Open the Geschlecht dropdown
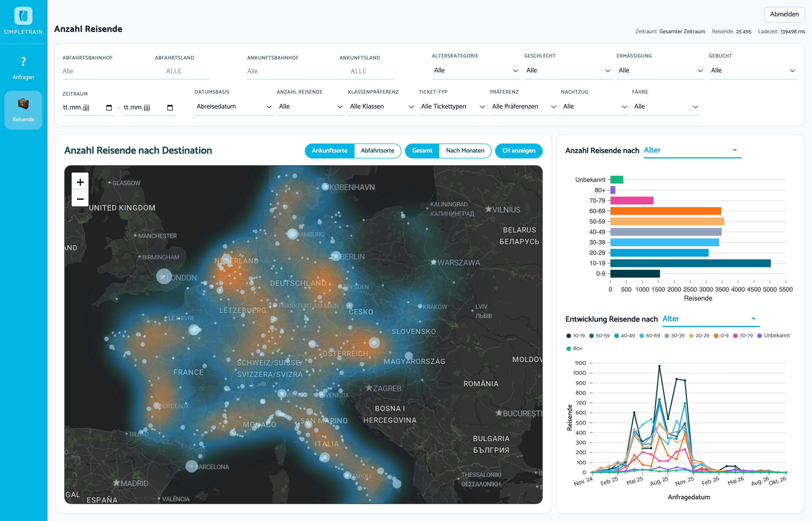 click(x=568, y=70)
